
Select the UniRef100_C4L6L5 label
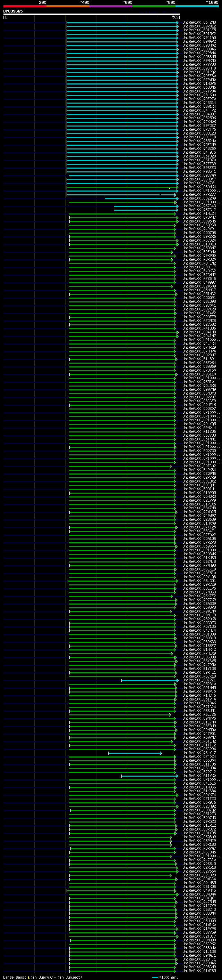pyautogui.click(x=199, y=783)
